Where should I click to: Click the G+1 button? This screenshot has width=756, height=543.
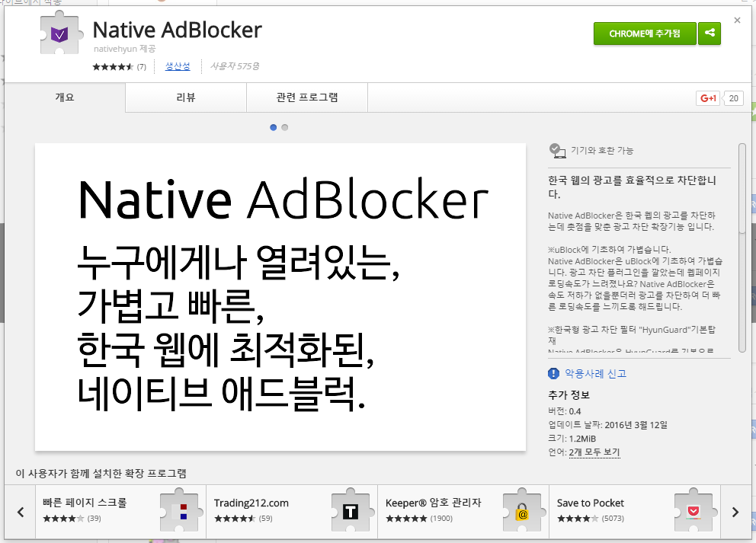click(708, 98)
